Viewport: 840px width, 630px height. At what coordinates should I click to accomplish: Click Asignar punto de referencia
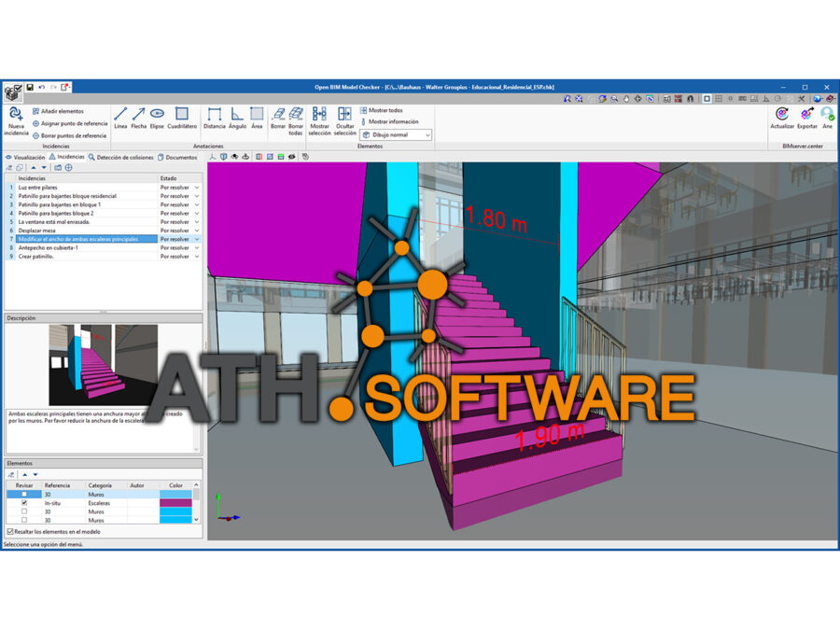tap(70, 123)
